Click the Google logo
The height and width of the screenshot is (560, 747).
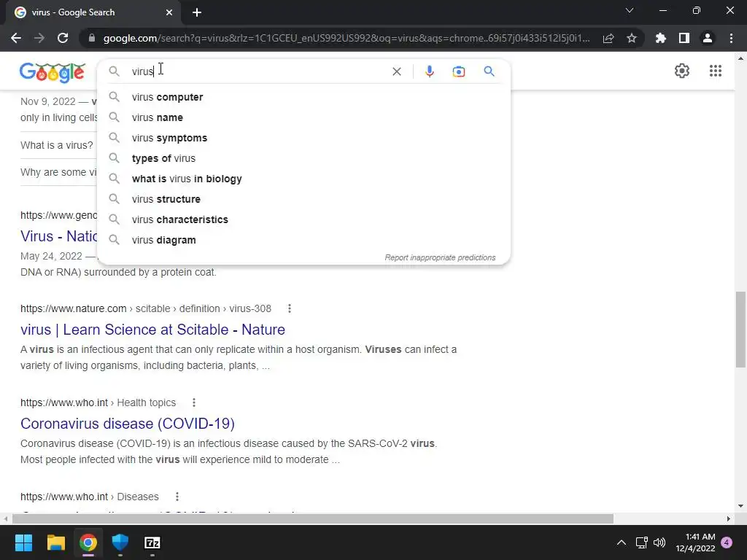click(x=53, y=72)
